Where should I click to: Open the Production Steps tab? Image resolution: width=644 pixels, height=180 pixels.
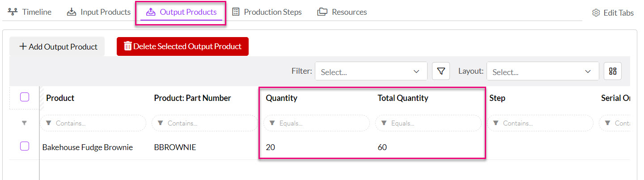[x=267, y=12]
